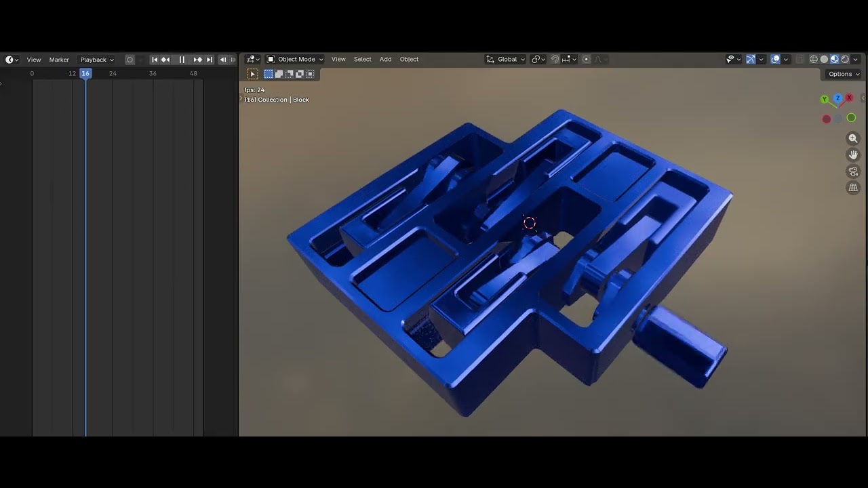
Task: Click frame 36 on the timeline ruler
Action: [x=153, y=73]
